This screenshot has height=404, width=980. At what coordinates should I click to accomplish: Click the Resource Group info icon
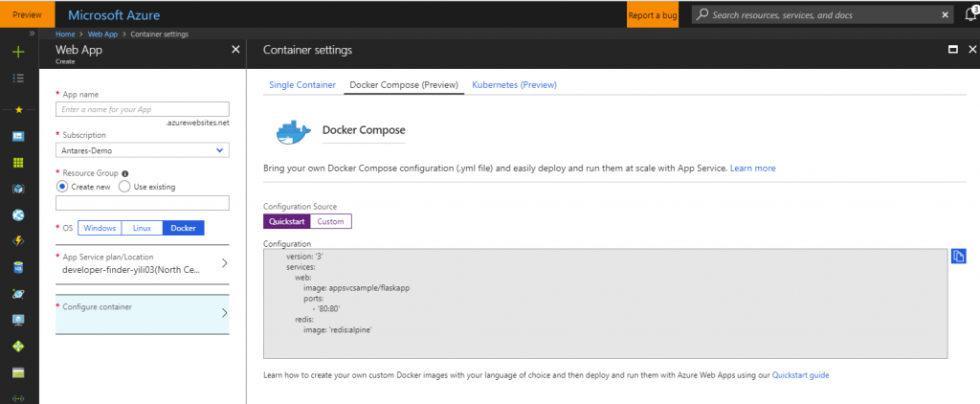(125, 173)
